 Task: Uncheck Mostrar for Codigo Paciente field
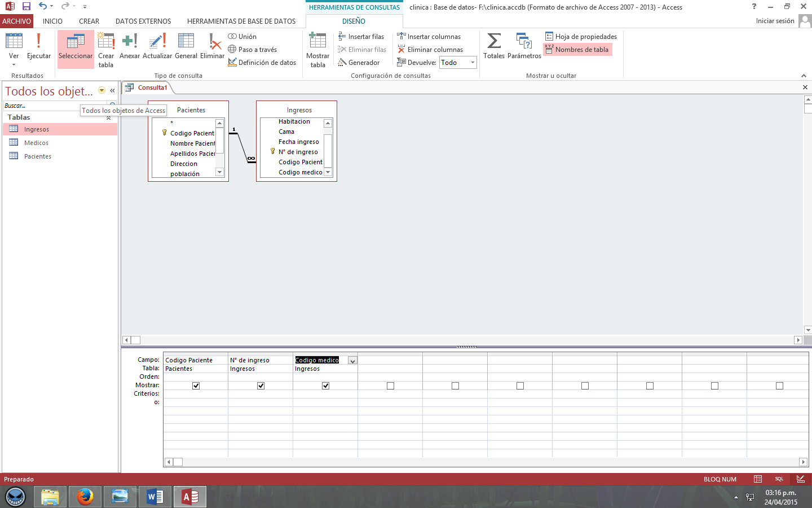coord(196,386)
